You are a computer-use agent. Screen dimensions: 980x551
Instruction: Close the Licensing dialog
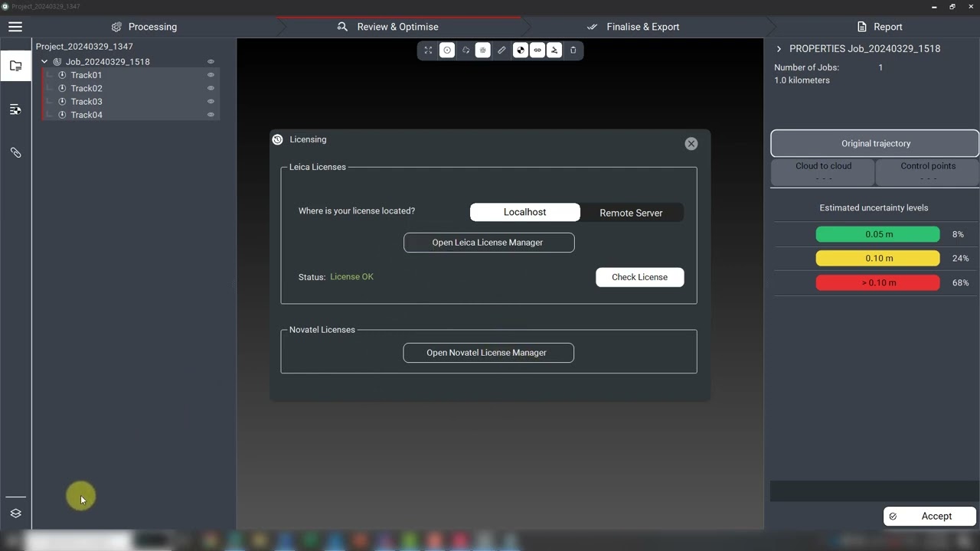[691, 144]
